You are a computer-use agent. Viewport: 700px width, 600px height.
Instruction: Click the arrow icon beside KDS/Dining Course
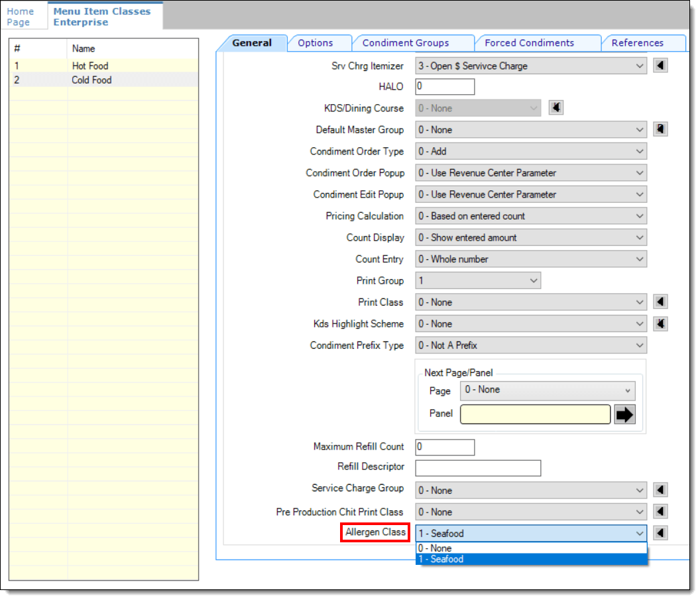[555, 107]
